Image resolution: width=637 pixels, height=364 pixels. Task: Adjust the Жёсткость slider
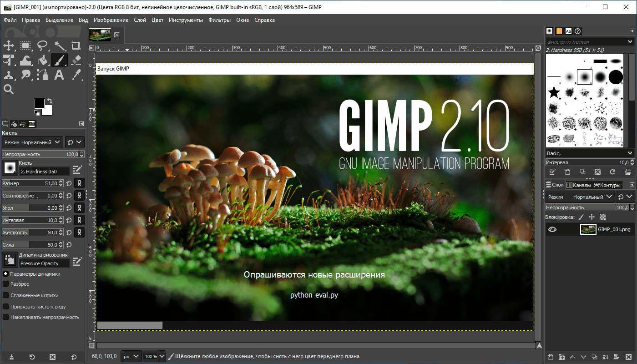tap(33, 233)
